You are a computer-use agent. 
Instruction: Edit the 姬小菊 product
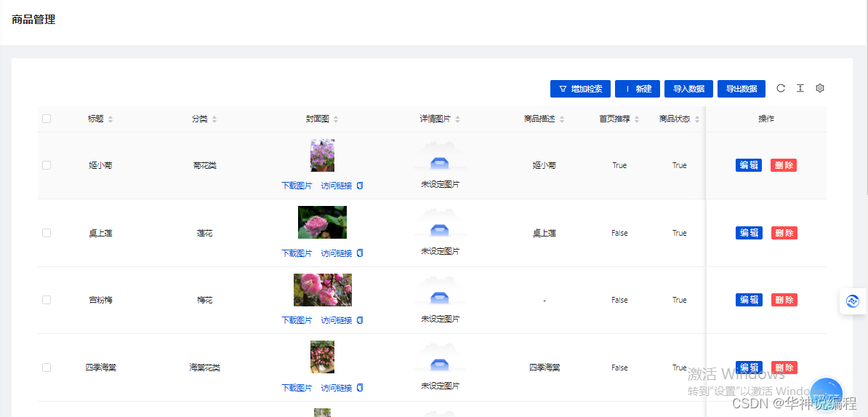pyautogui.click(x=749, y=165)
